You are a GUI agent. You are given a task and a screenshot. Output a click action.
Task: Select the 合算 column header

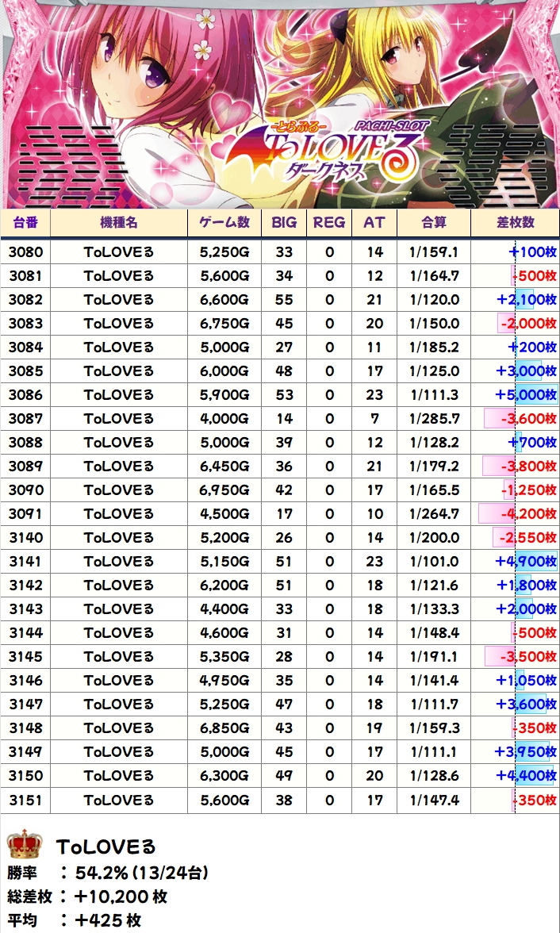pyautogui.click(x=434, y=223)
